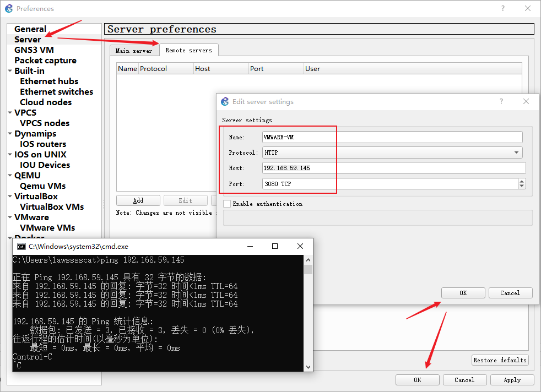Increase the Port value with up arrow

click(x=522, y=181)
